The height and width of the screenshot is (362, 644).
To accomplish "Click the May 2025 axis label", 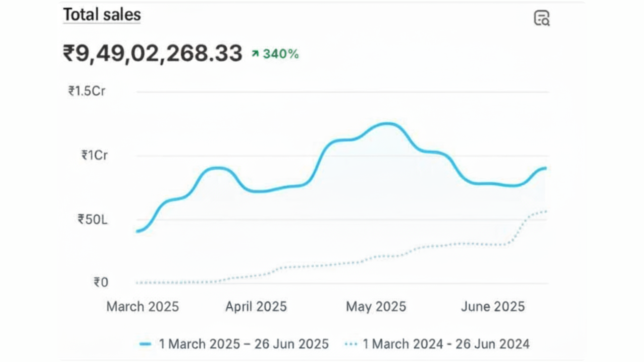I will click(376, 306).
